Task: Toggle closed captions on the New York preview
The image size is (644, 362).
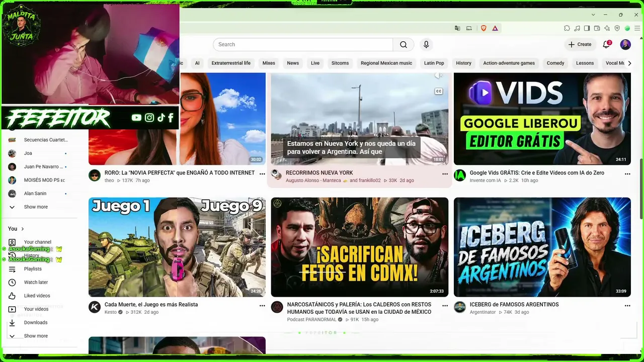Action: pos(439,92)
